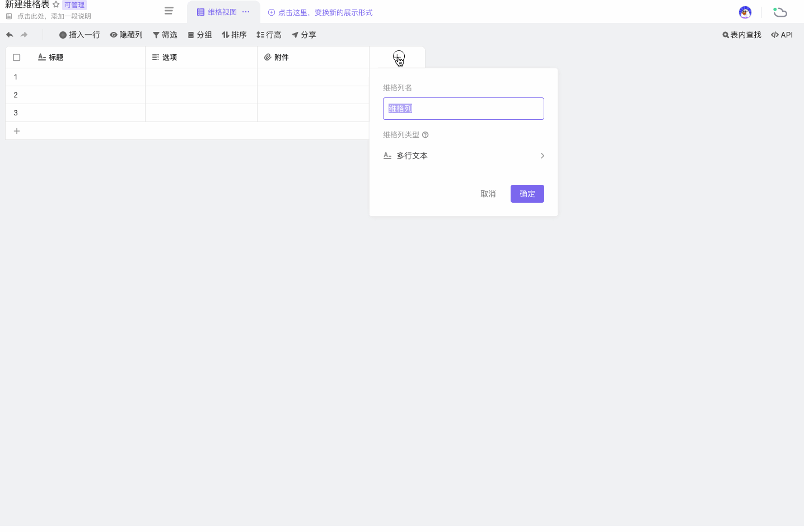Add a new row with plus icon
Viewport: 804px width, 532px height.
pyautogui.click(x=17, y=131)
